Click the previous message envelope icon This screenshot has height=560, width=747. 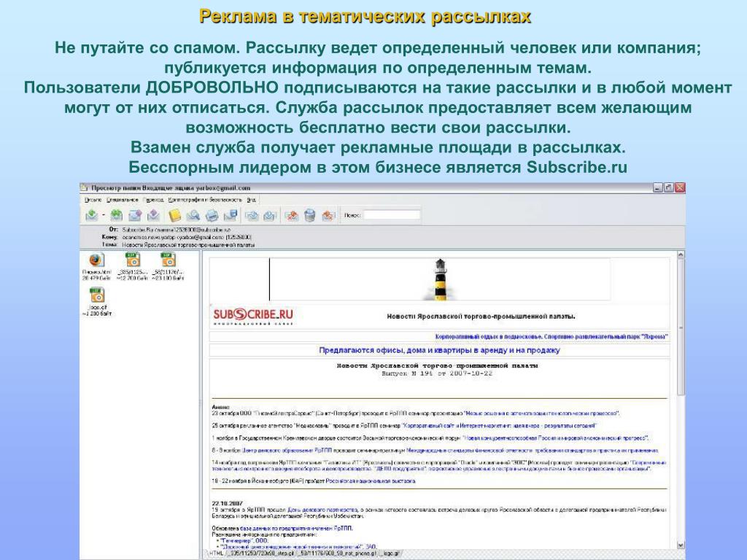(252, 215)
